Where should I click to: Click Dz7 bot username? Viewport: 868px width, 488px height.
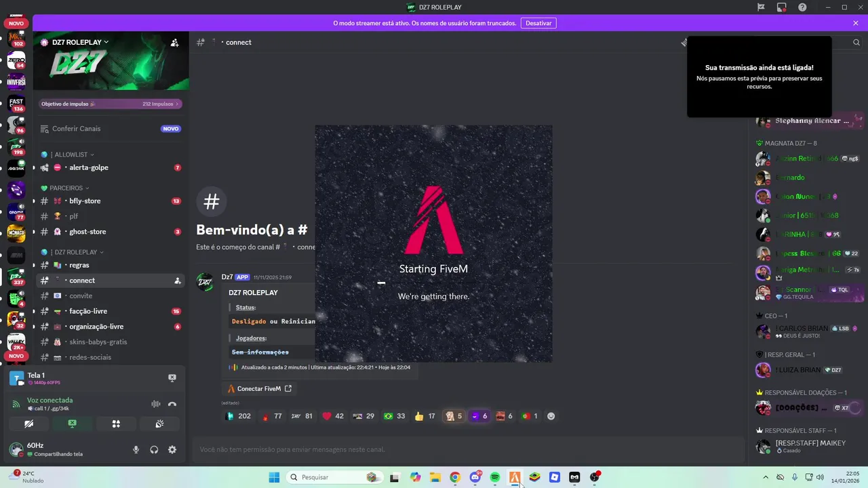(227, 277)
